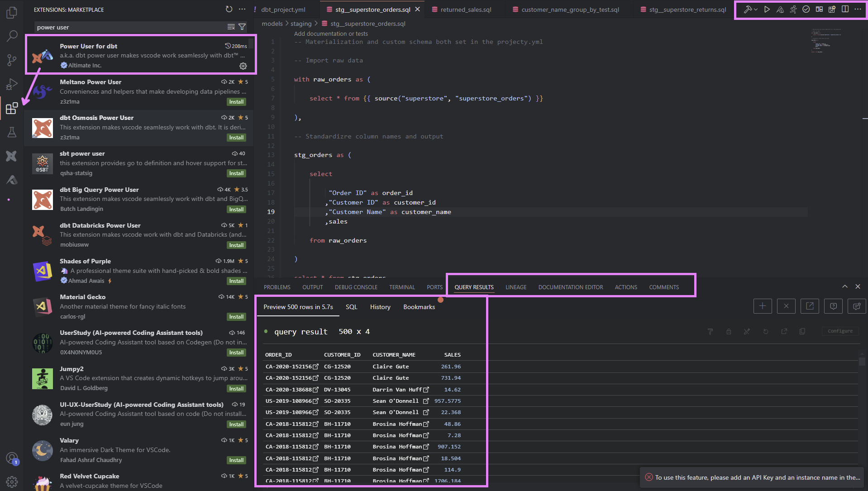Screen dimensions: 868x491
Task: Toggle split editor layout icon
Action: [x=845, y=9]
